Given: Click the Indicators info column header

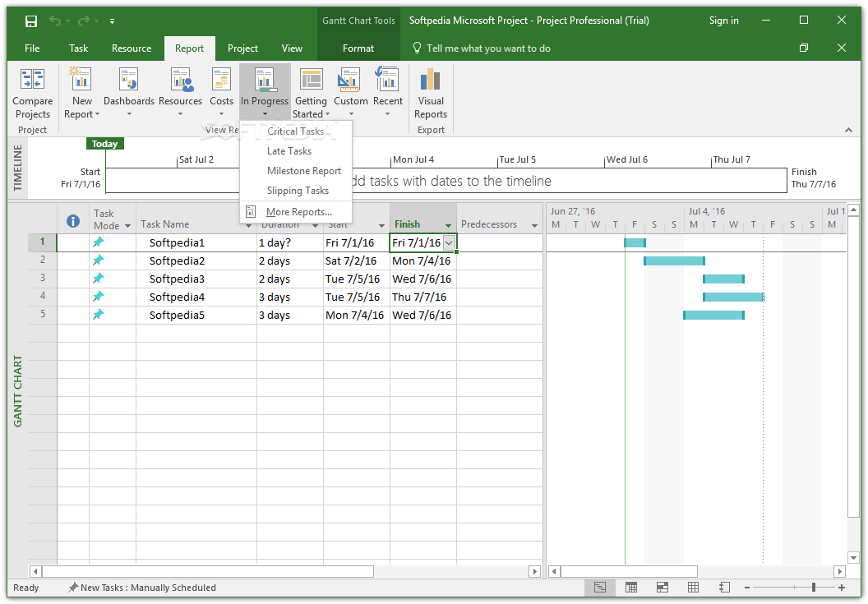Looking at the screenshot, I should click(73, 221).
